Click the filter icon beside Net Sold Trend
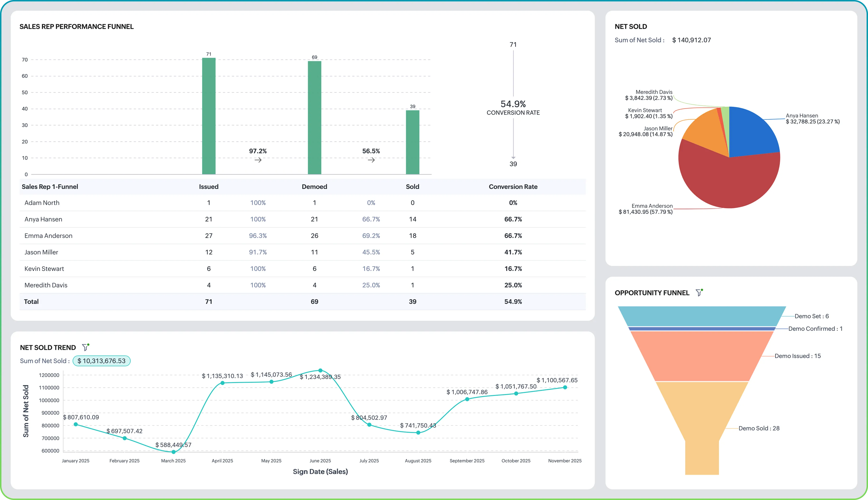Screen dimensions: 868x500 (85, 348)
